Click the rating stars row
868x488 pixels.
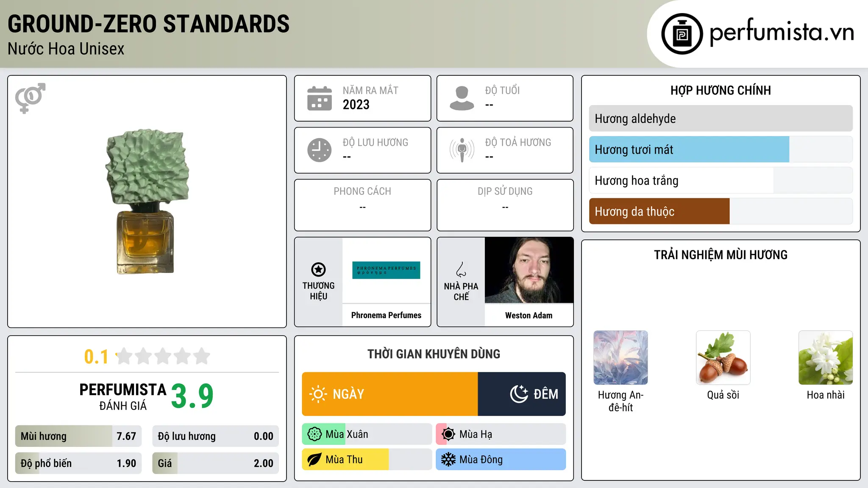click(163, 356)
